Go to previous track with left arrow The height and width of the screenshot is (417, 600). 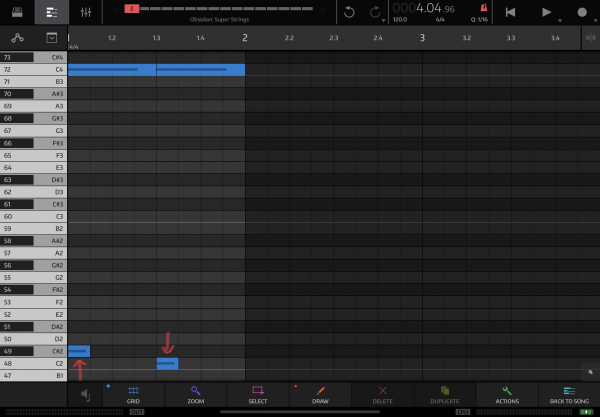coord(115,11)
